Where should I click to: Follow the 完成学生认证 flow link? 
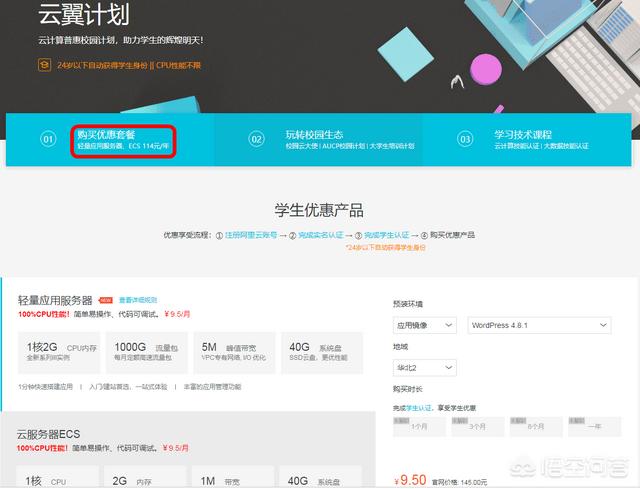click(387, 235)
